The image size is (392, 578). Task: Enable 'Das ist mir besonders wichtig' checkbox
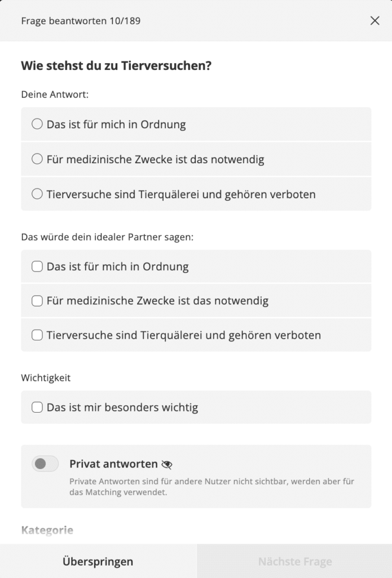37,408
